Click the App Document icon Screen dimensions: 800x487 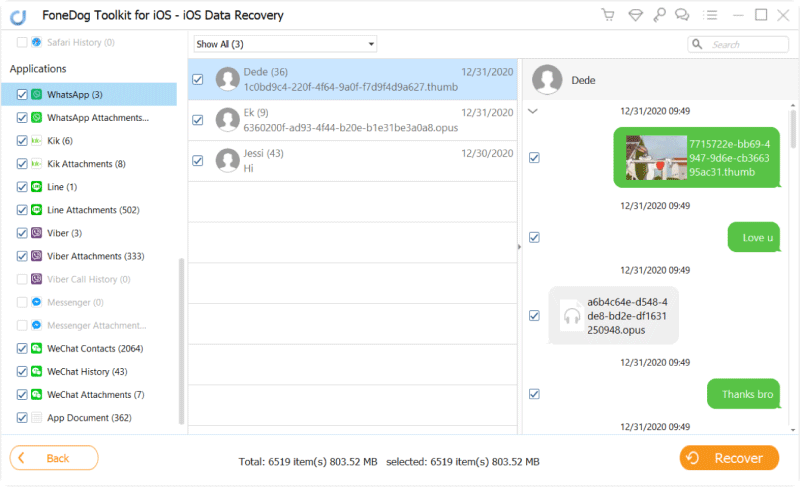point(37,418)
